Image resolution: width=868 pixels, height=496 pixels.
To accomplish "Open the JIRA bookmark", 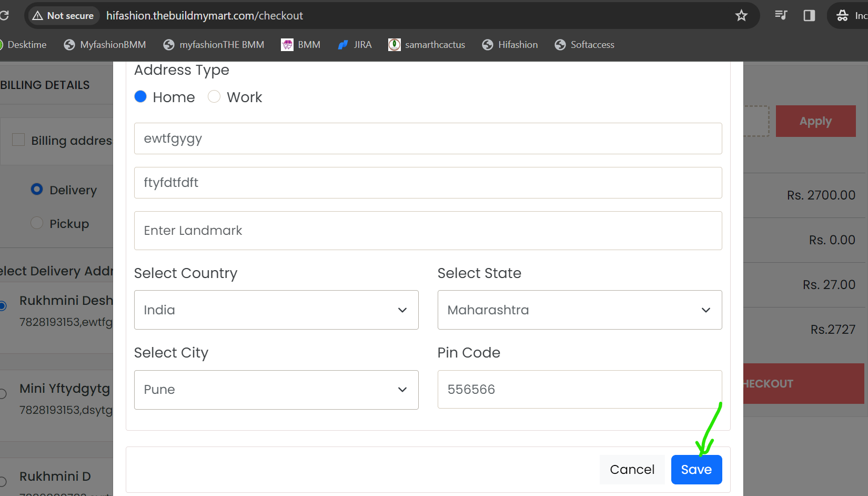I will tap(355, 45).
